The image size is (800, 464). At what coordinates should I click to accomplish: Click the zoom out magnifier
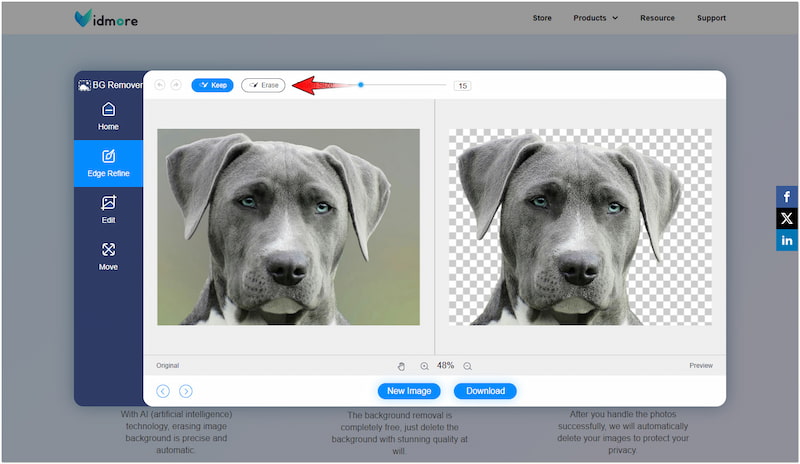tap(467, 366)
